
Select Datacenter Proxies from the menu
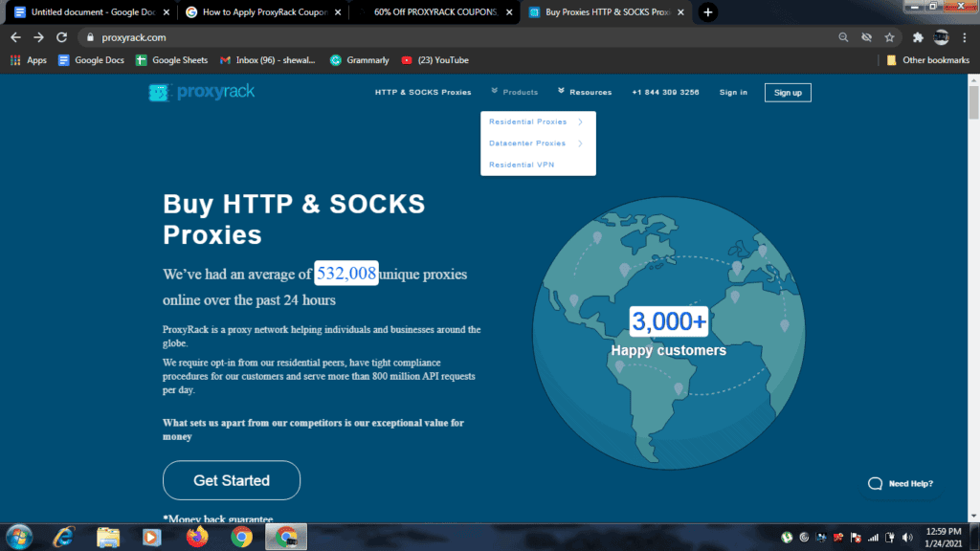[527, 143]
